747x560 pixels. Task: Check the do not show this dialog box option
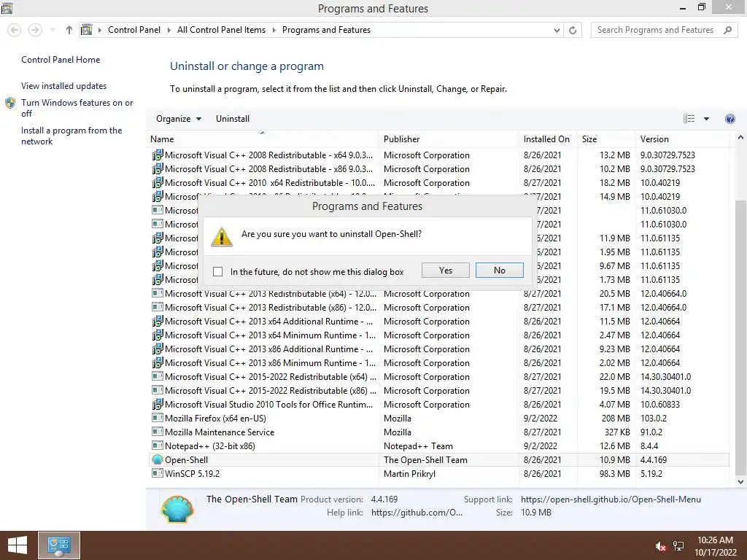217,271
